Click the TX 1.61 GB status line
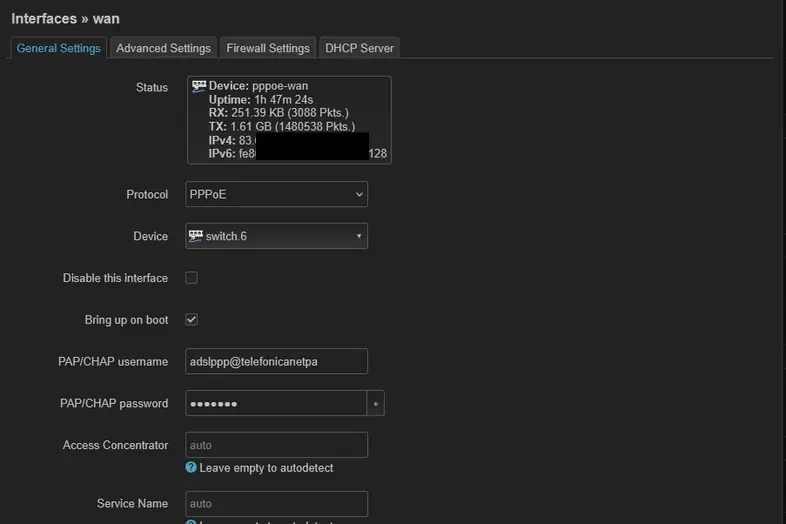Viewport: 786px width, 524px height. point(282,126)
